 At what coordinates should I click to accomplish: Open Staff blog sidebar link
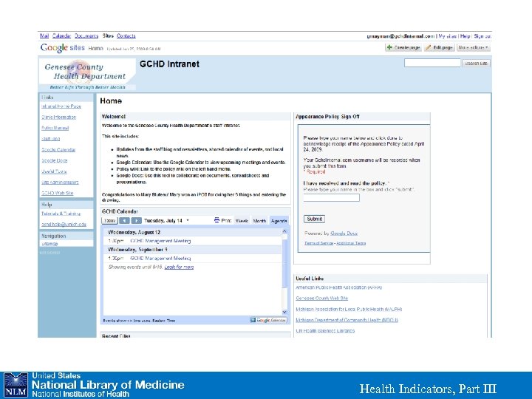pos(50,139)
